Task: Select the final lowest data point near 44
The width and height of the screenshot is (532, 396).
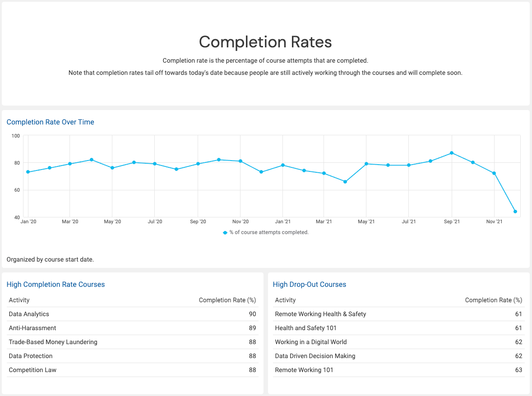Action: [x=515, y=212]
